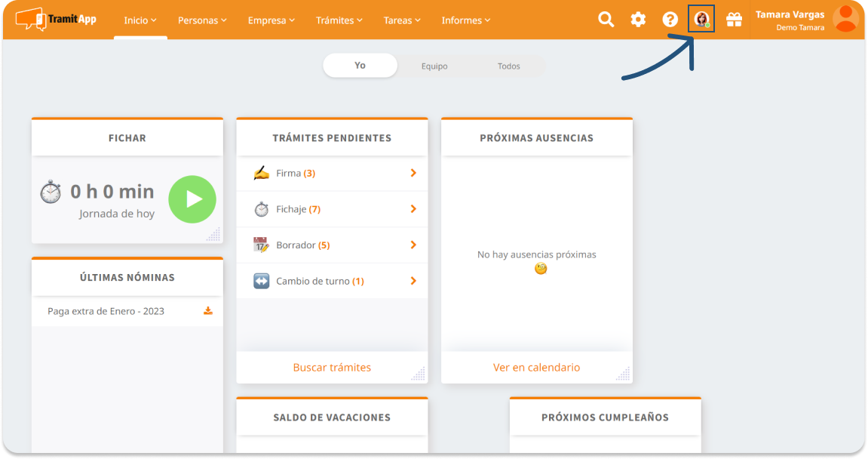Click the TramitApp logo
The width and height of the screenshot is (868, 459).
click(x=56, y=19)
